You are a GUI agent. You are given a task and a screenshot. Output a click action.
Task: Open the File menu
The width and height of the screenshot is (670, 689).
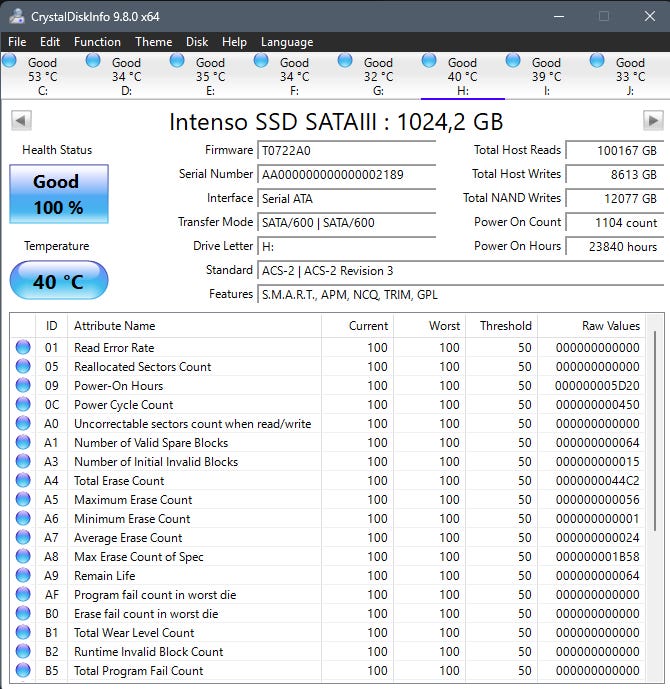click(17, 42)
